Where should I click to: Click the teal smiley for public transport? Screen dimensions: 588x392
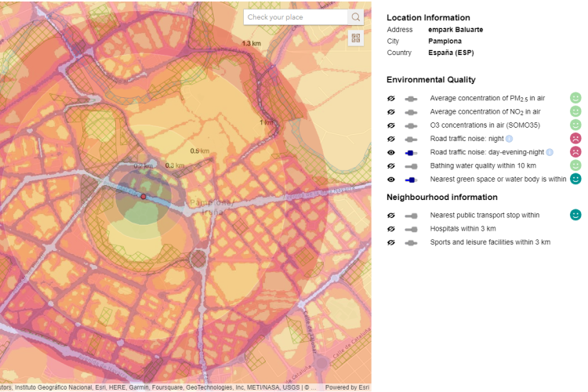pyautogui.click(x=575, y=215)
